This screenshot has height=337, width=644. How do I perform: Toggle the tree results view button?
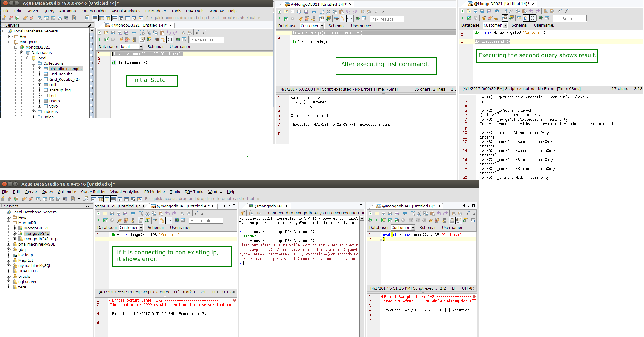click(x=163, y=40)
